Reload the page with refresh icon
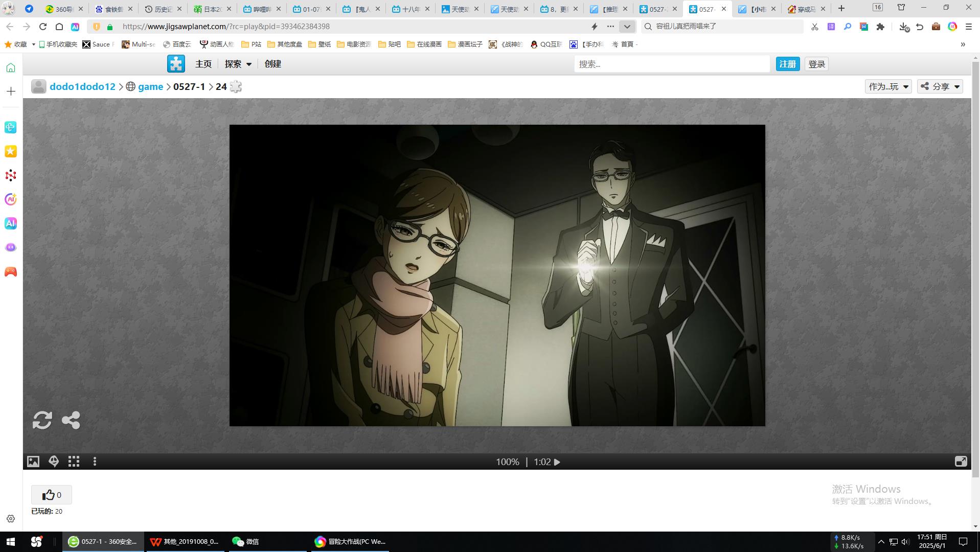 (43, 27)
